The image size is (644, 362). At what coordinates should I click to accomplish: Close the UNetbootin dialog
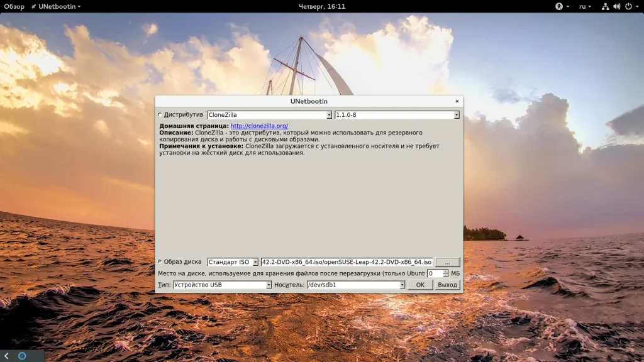(457, 101)
